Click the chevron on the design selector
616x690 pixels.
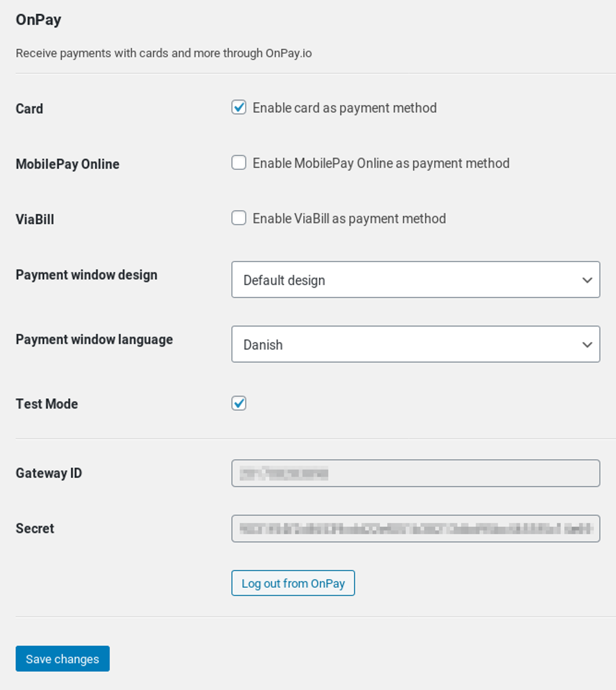[x=586, y=279]
